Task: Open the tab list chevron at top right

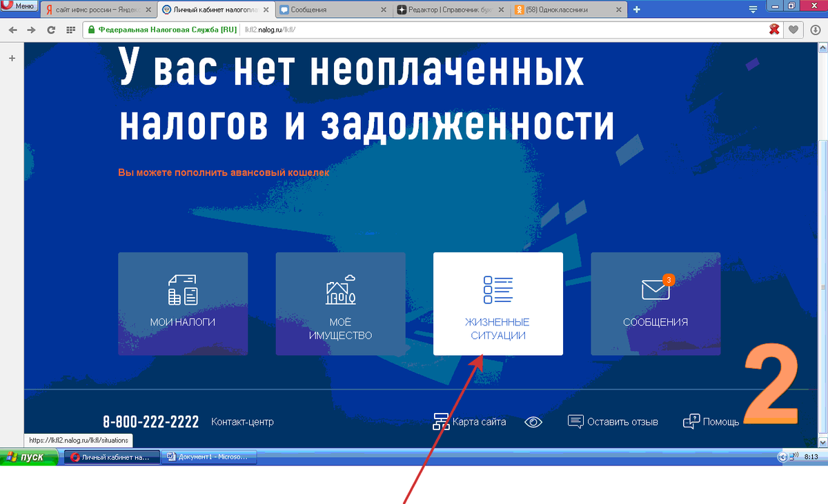Action: click(x=753, y=10)
